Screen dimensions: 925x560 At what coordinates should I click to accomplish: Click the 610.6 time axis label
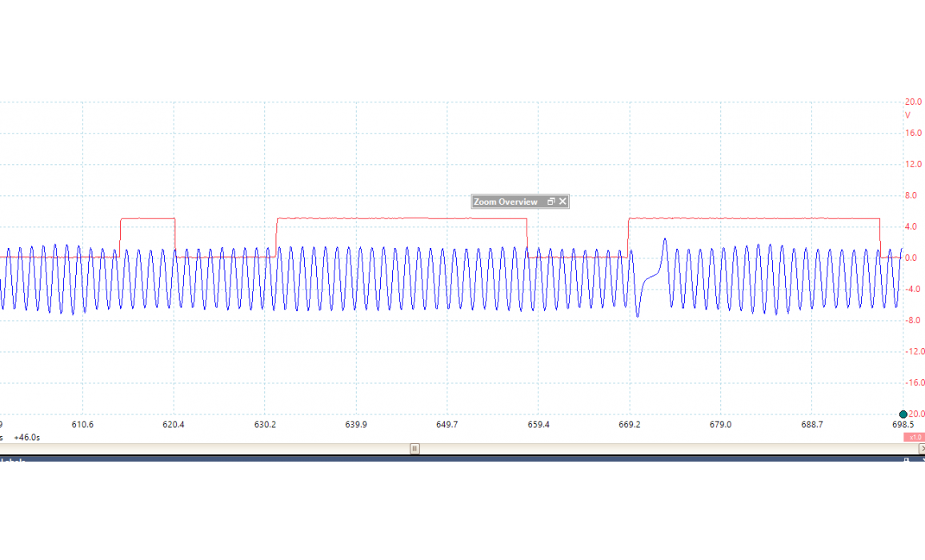click(x=82, y=425)
